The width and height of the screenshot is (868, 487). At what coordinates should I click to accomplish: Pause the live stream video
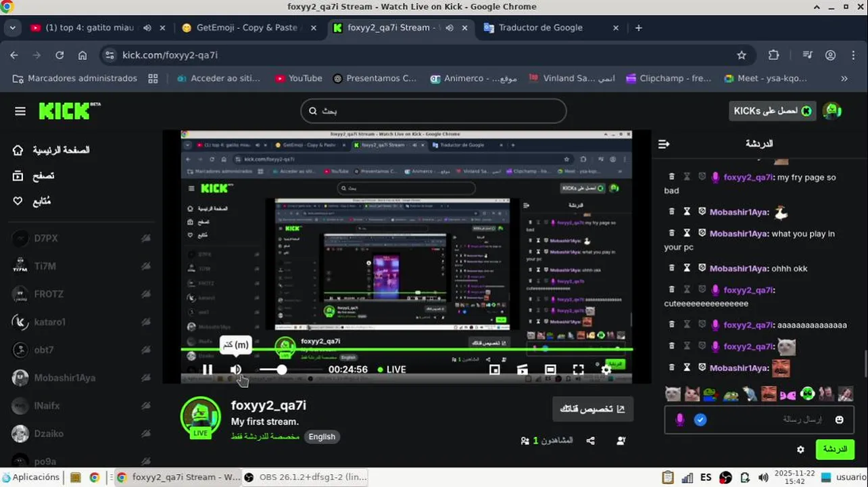(208, 369)
